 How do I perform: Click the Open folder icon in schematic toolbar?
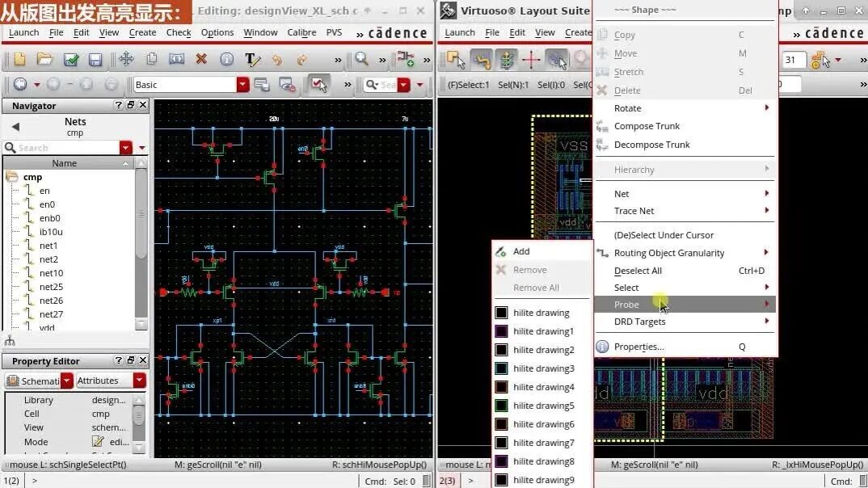tap(44, 59)
